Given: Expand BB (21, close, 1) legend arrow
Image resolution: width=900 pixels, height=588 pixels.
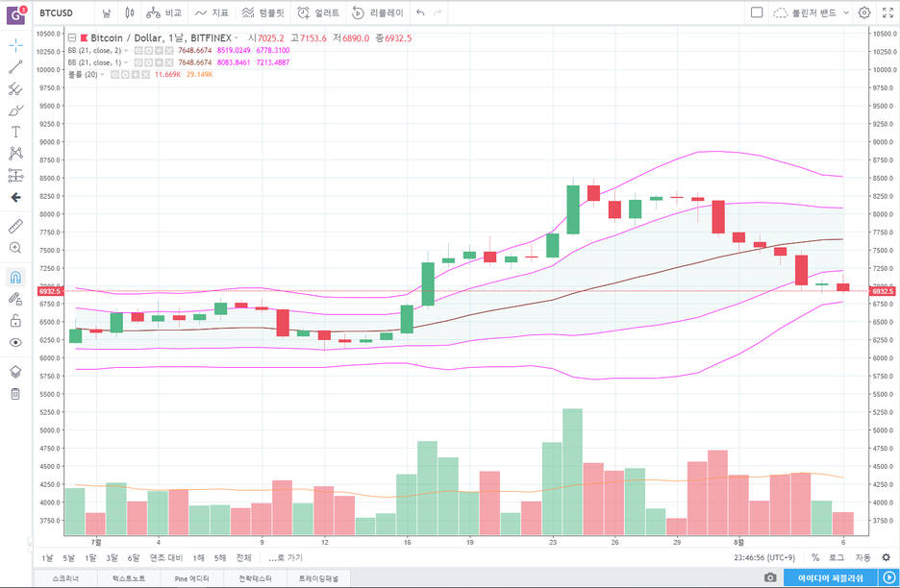Looking at the screenshot, I should tap(126, 62).
